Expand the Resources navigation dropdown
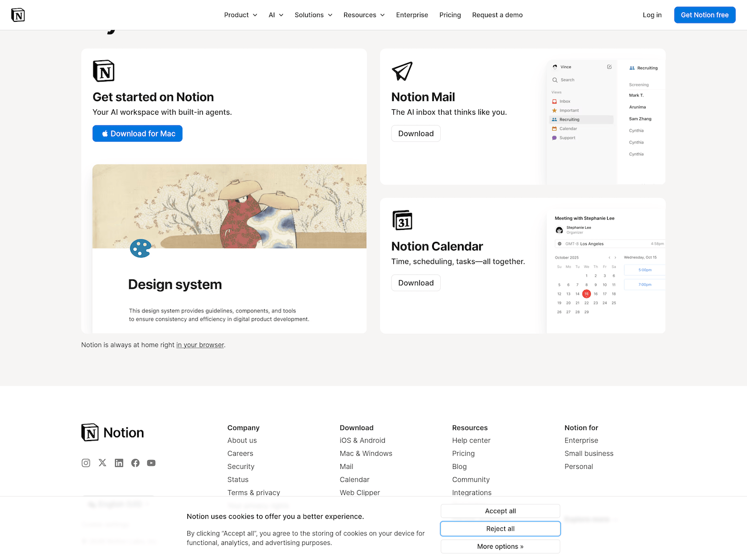Image resolution: width=747 pixels, height=560 pixels. (x=364, y=15)
